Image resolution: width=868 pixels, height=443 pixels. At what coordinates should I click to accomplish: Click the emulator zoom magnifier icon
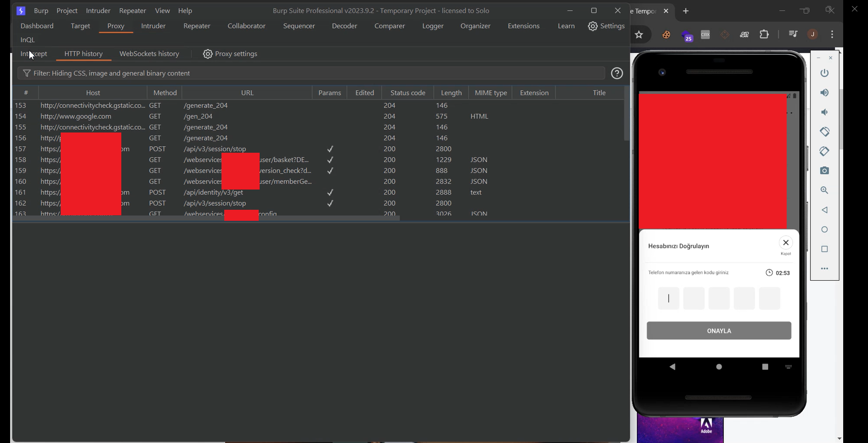[824, 190]
